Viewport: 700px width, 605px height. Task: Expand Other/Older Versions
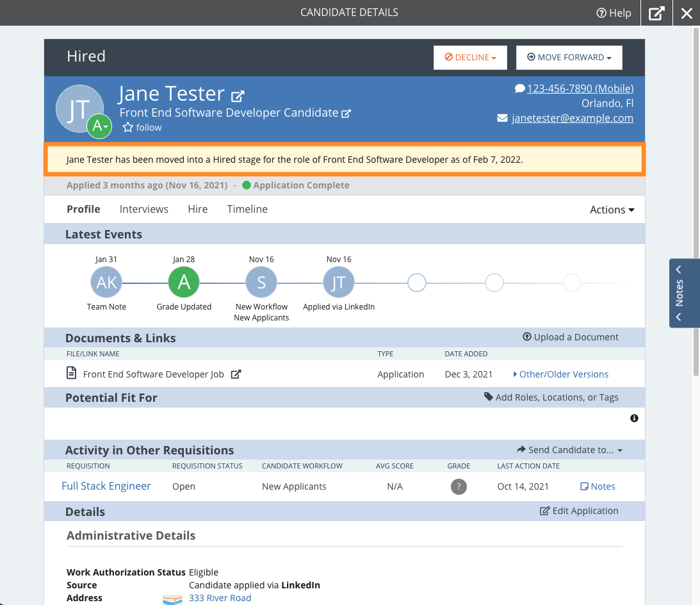561,374
